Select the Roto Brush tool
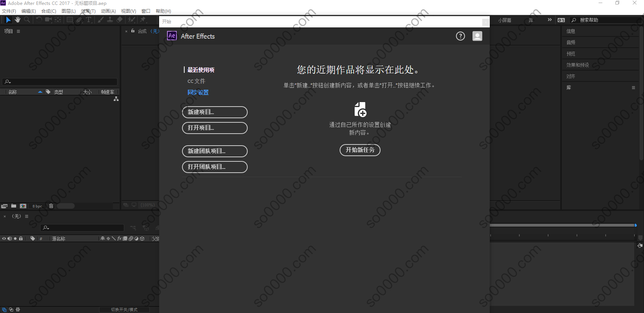This screenshot has width=644, height=313. tap(131, 20)
